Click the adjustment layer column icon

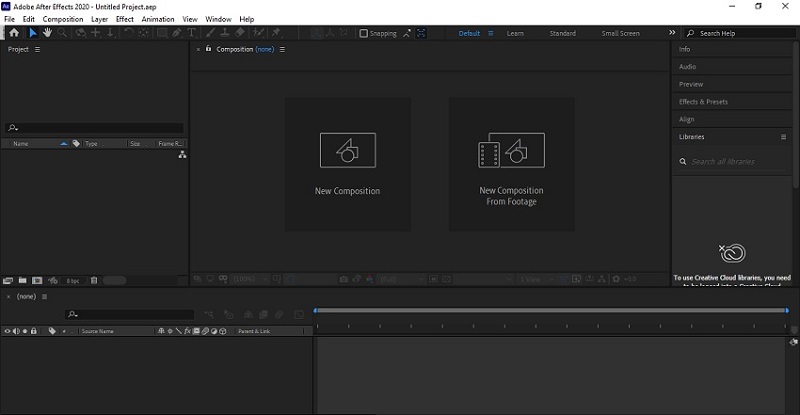(214, 331)
